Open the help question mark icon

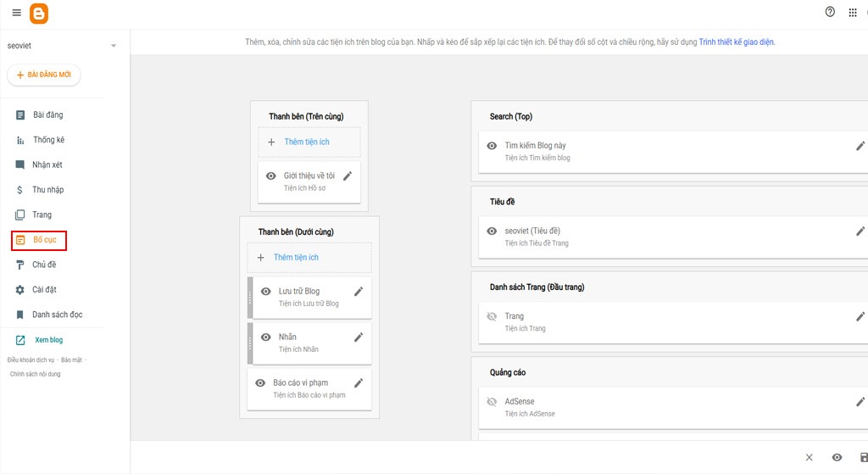(830, 12)
